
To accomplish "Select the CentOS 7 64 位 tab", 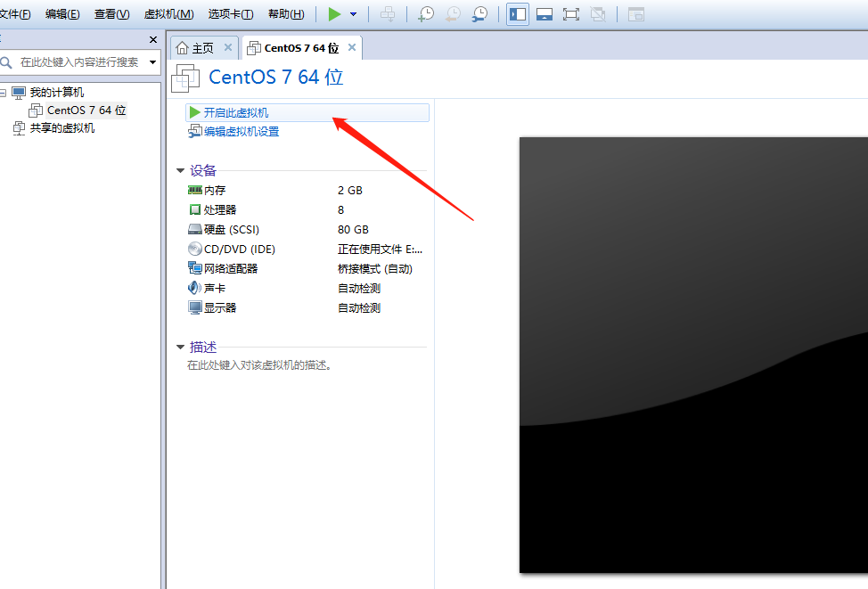I will click(302, 48).
